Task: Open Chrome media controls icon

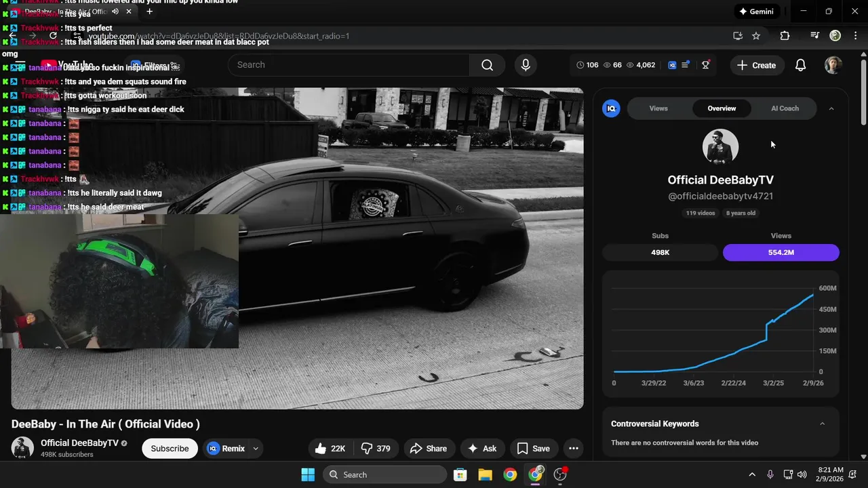Action: coord(815,36)
